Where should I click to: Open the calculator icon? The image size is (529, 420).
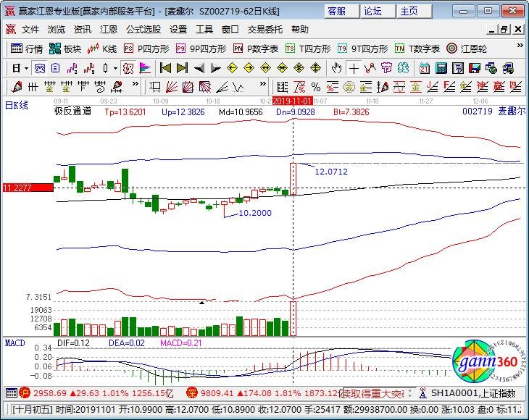click(x=441, y=68)
